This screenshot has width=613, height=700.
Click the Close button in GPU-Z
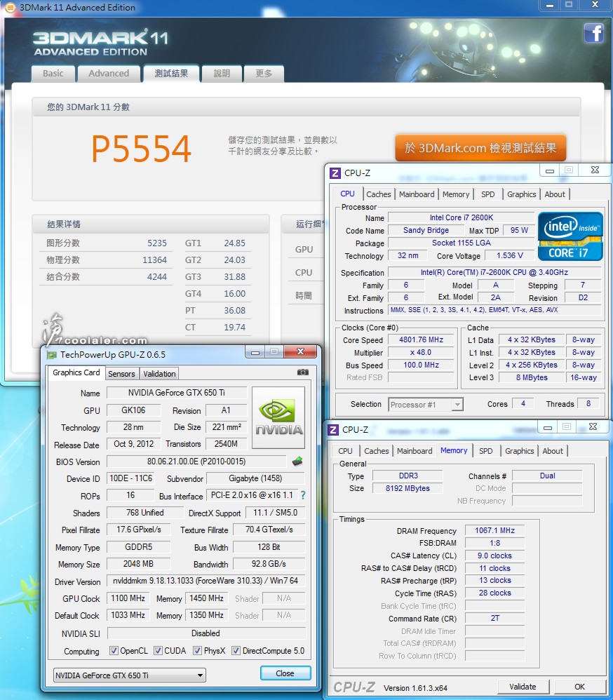(285, 673)
